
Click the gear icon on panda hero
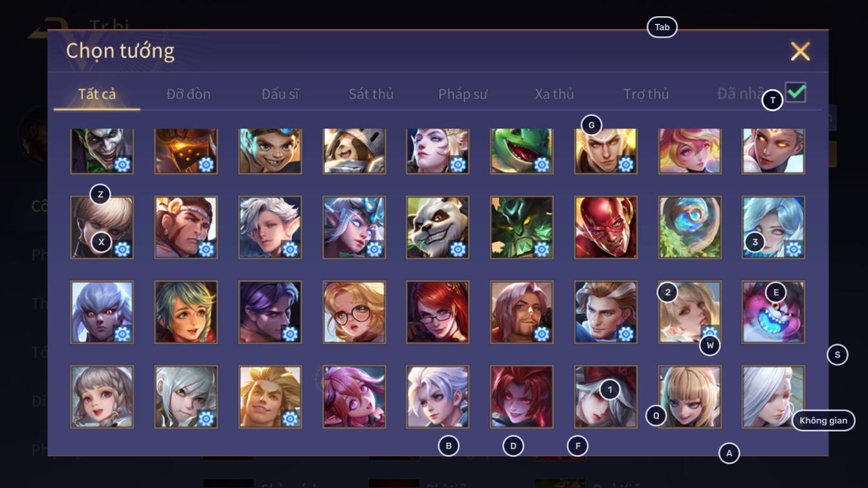click(x=458, y=249)
